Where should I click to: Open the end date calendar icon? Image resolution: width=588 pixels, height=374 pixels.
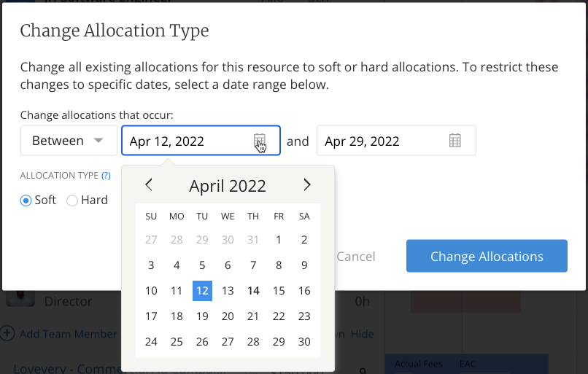pos(455,141)
